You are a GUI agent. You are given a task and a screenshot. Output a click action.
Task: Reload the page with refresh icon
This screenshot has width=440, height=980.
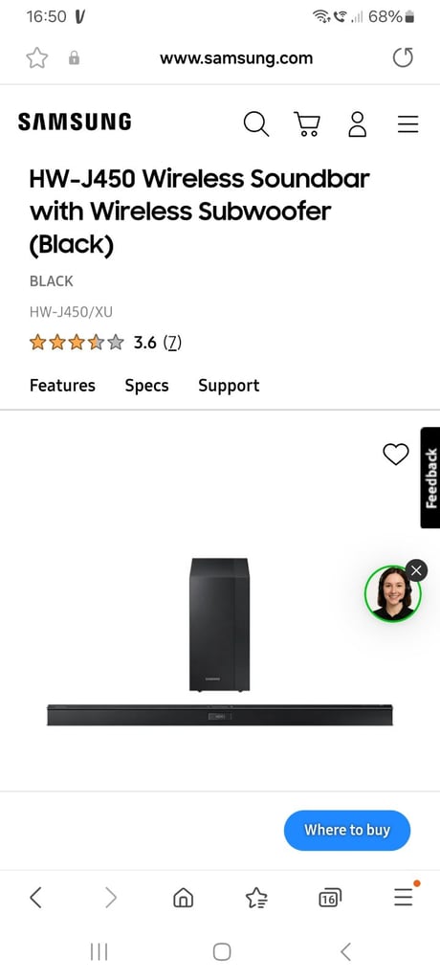(x=403, y=58)
